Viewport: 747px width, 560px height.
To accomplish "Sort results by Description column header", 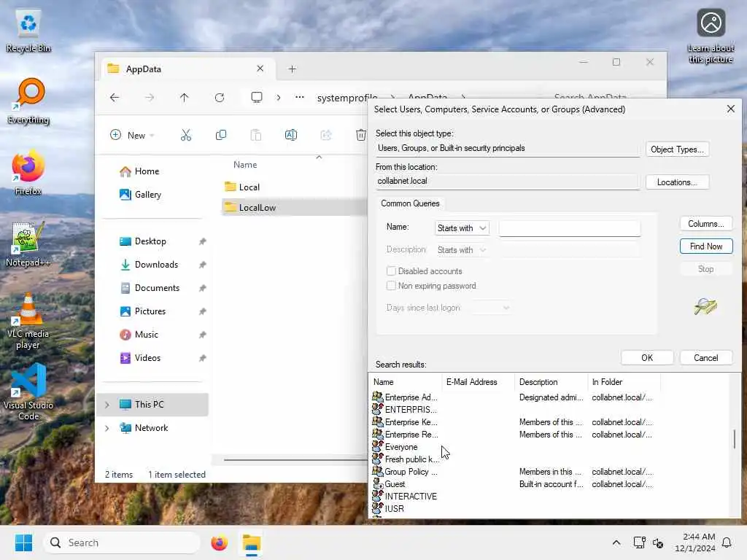I will click(551, 382).
